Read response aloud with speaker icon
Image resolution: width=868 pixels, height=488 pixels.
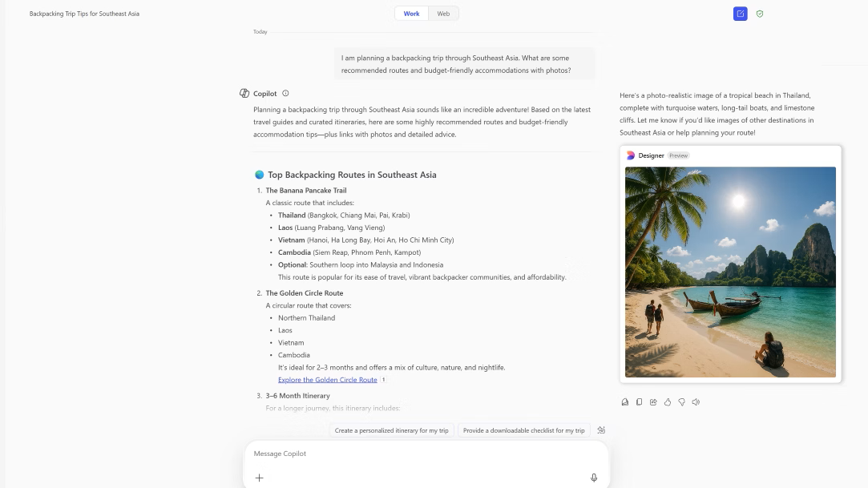696,402
